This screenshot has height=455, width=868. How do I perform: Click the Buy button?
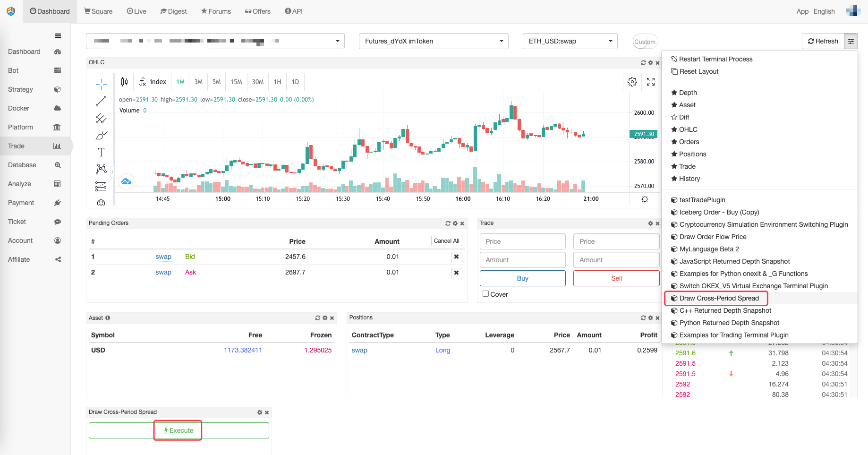pyautogui.click(x=522, y=278)
